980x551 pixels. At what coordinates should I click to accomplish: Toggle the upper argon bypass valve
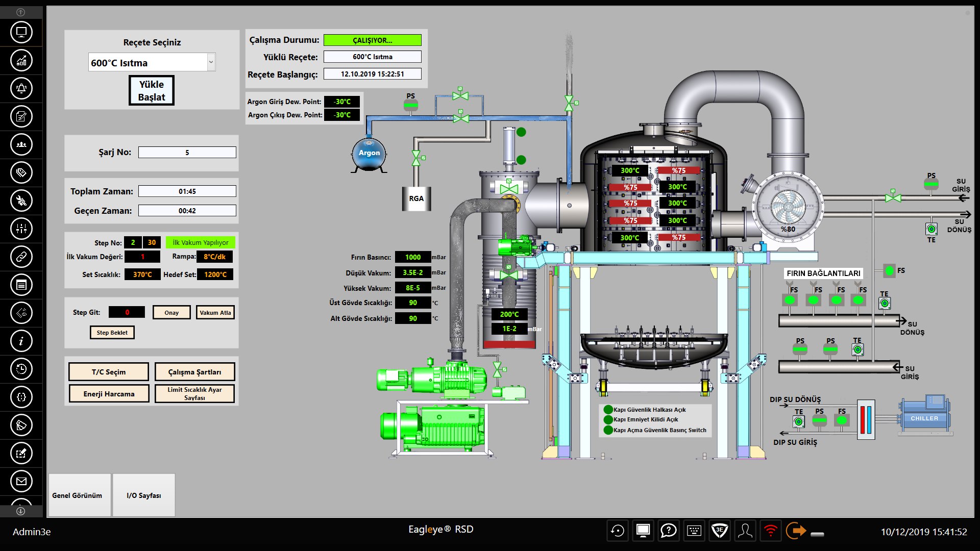pos(460,95)
